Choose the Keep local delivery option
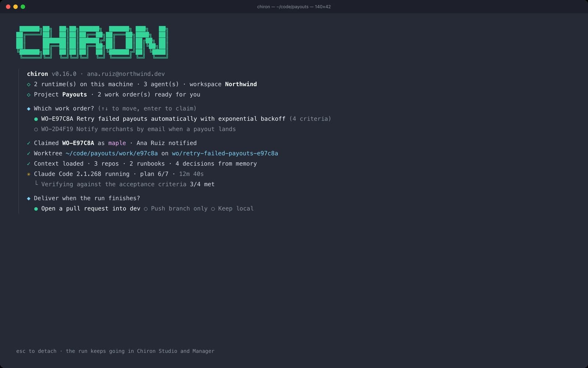 click(x=232, y=209)
